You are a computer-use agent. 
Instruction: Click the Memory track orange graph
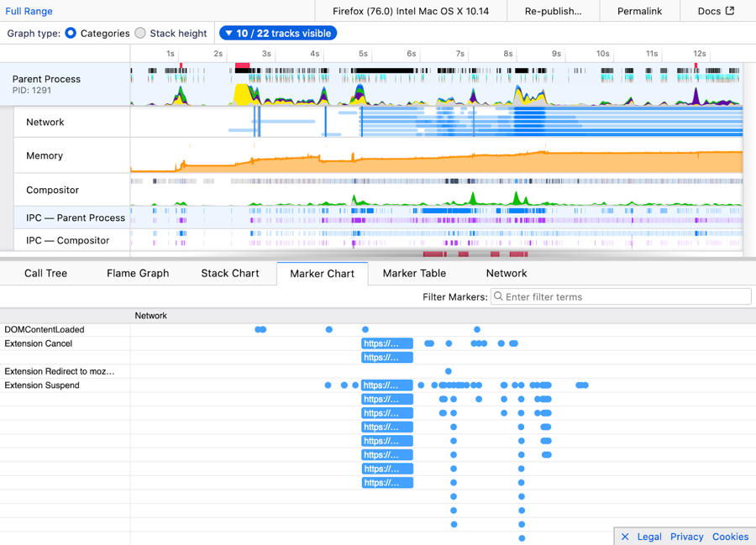pos(436,161)
